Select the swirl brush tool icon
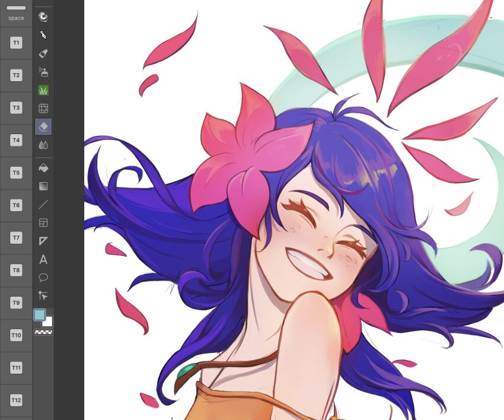Viewport: 504px width, 420px height. [43, 17]
